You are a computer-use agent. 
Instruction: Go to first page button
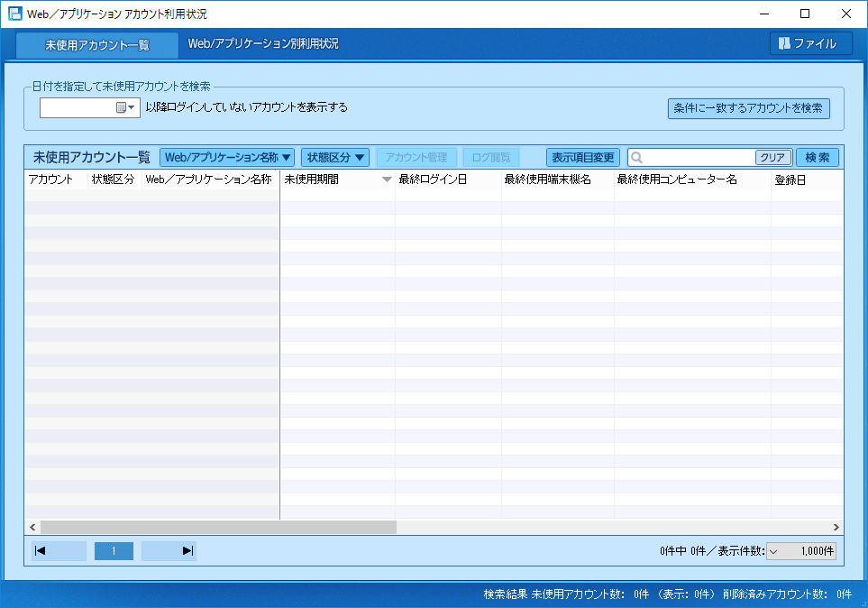point(59,551)
